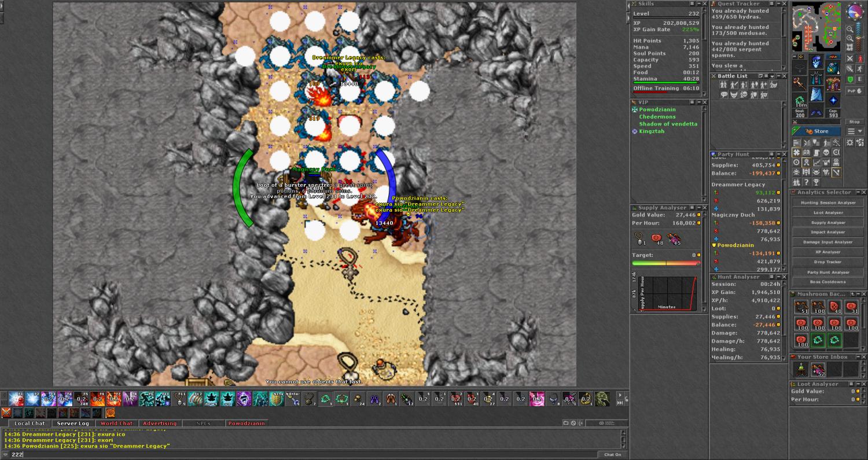Viewport: 868px width, 460px height.
Task: Click the chat input field
Action: click(x=304, y=454)
